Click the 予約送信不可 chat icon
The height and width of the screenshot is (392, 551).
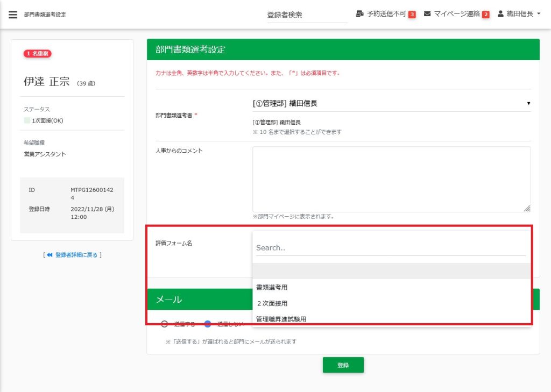coord(360,14)
